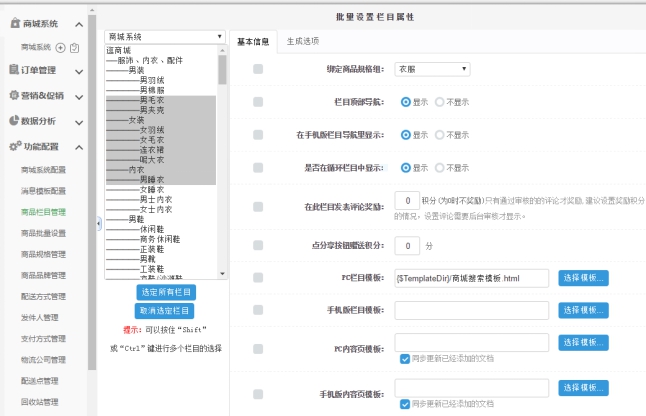This screenshot has width=646, height=416.
Task: Select 不显示 for 是否在循环栏目中显示
Action: click(x=440, y=168)
